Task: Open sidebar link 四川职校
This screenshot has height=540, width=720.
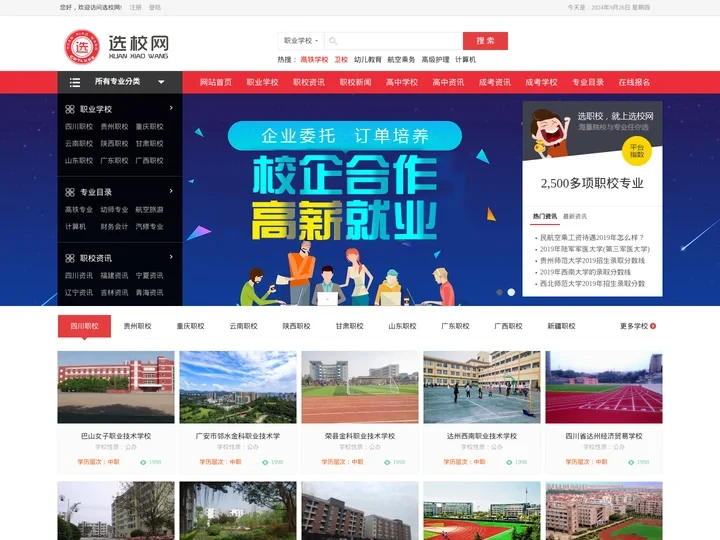Action: (79, 127)
